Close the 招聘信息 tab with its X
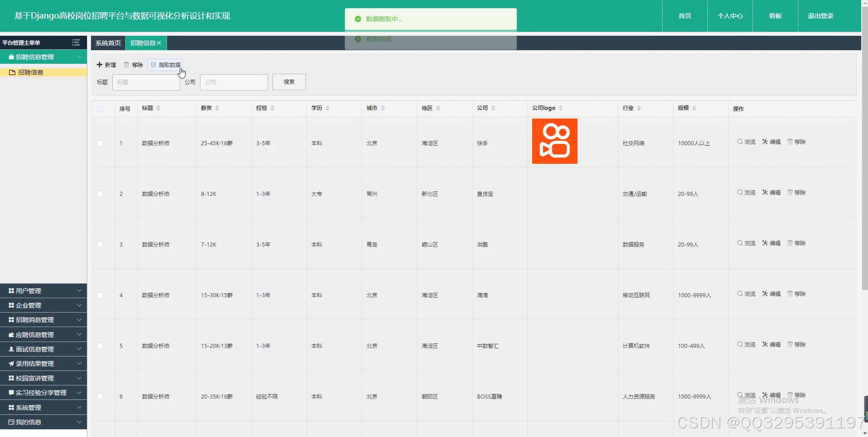868x437 pixels. pos(159,43)
